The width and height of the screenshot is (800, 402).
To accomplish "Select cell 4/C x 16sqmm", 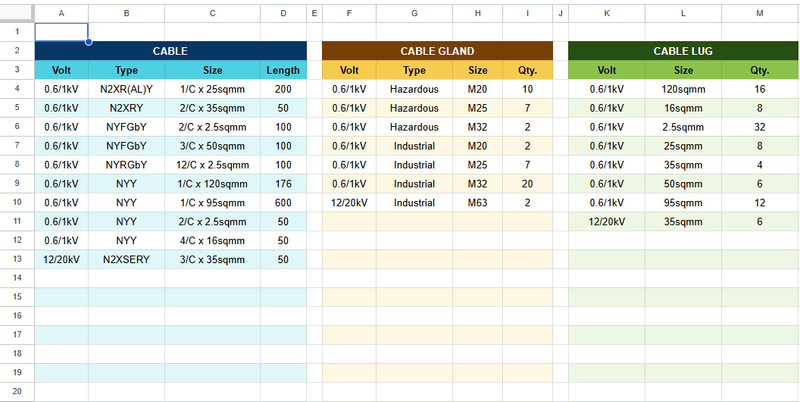I will [x=212, y=240].
